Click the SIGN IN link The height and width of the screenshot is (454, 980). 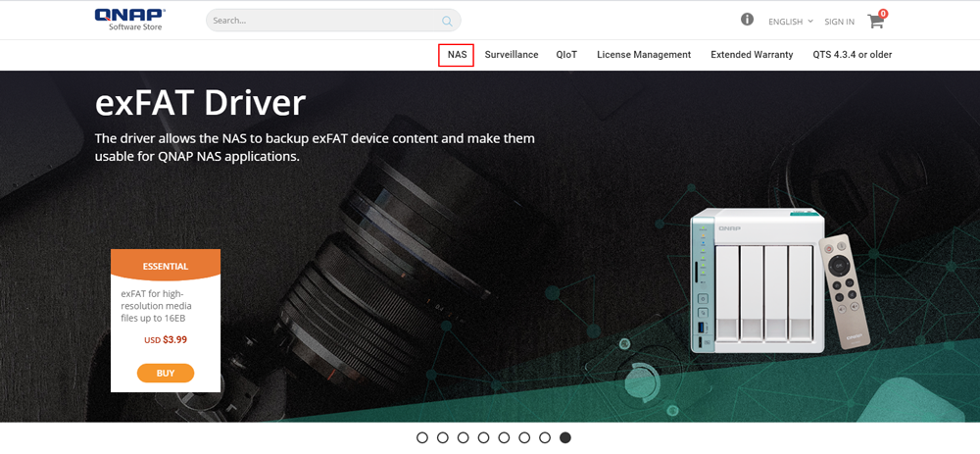tap(839, 22)
